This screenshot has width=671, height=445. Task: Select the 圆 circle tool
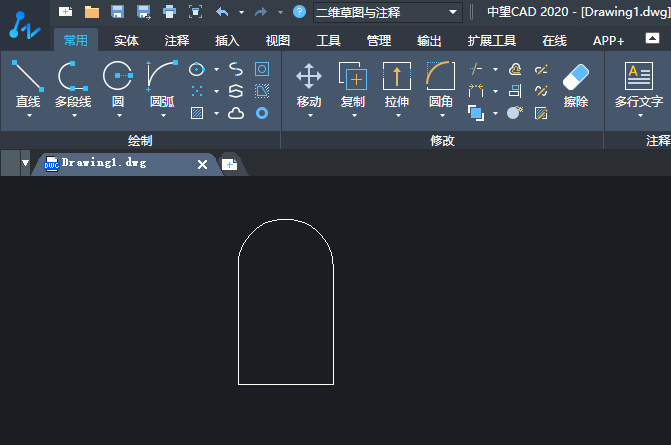pos(118,84)
